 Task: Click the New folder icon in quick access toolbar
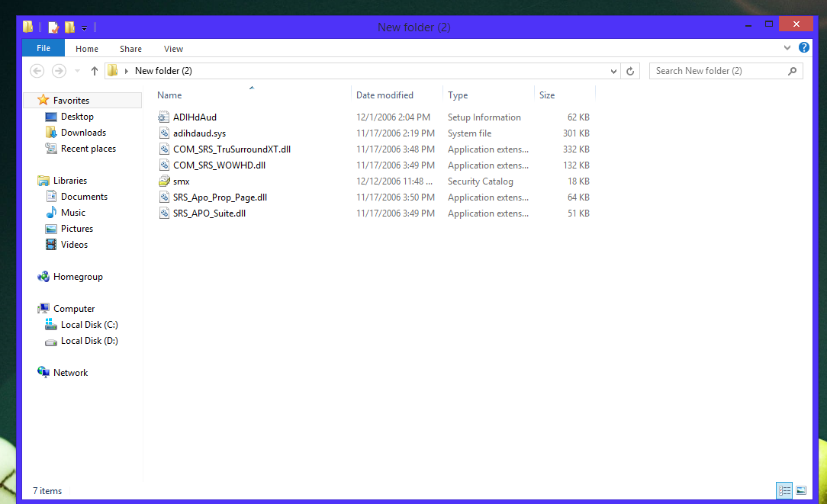coord(69,27)
